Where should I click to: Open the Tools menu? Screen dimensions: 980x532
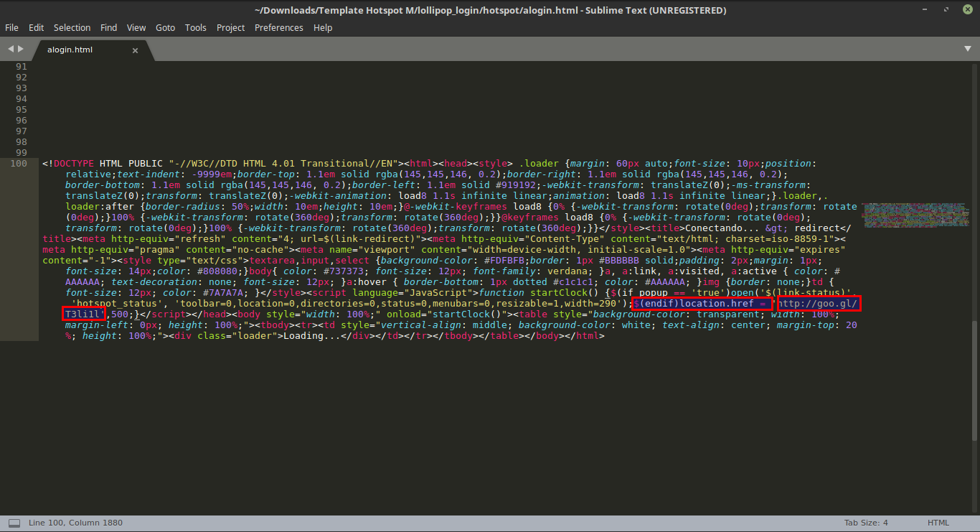(x=195, y=27)
